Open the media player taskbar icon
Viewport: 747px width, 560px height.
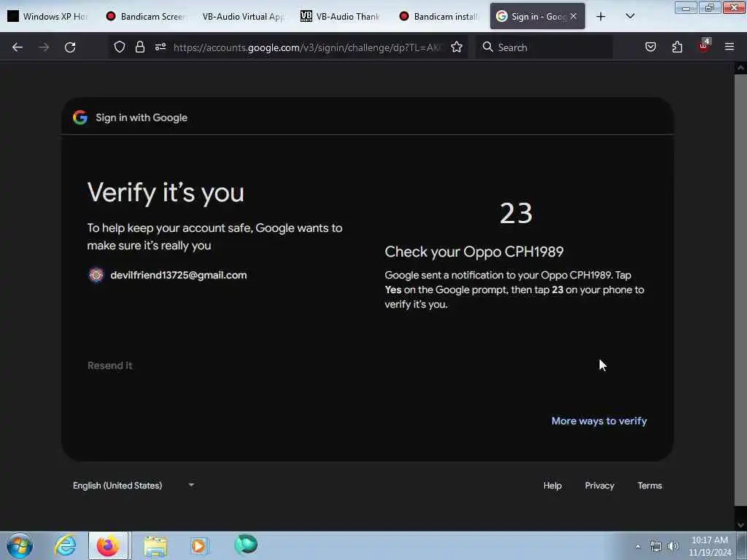pos(199,545)
